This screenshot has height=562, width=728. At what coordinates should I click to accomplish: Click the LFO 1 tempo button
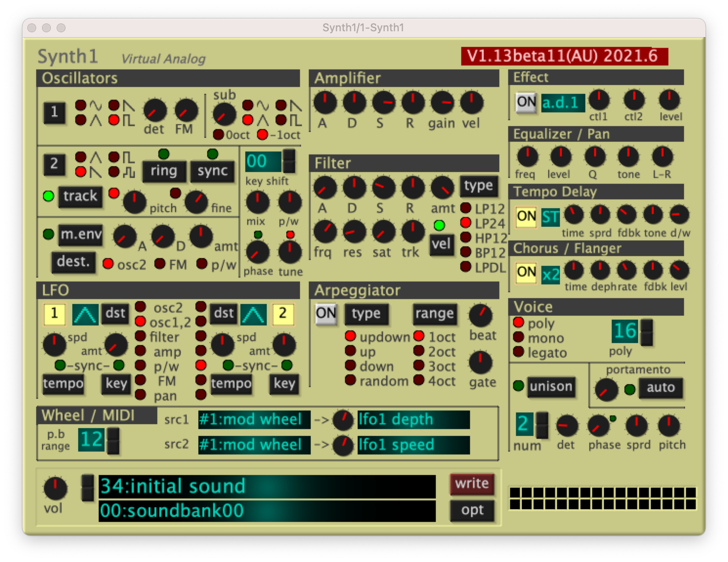[x=63, y=384]
